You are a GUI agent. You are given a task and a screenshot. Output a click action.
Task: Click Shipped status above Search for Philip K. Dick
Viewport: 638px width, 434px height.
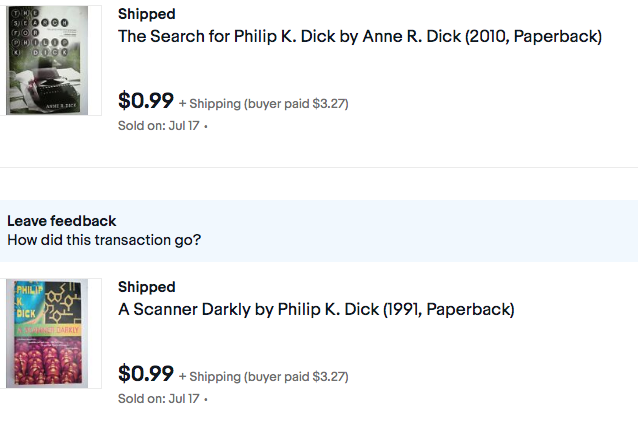(x=146, y=14)
